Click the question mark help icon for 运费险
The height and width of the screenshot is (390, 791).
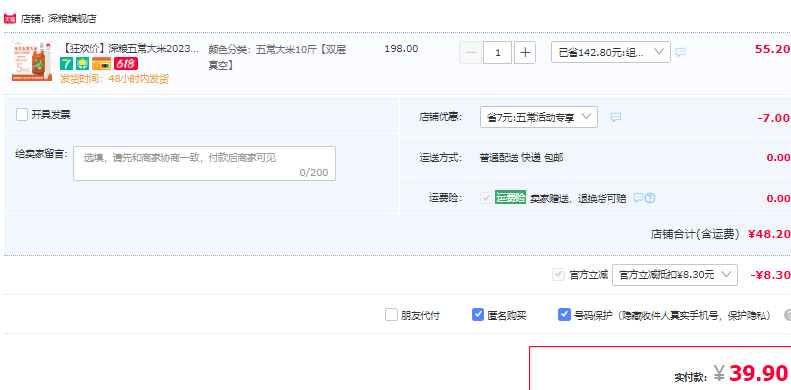(650, 198)
